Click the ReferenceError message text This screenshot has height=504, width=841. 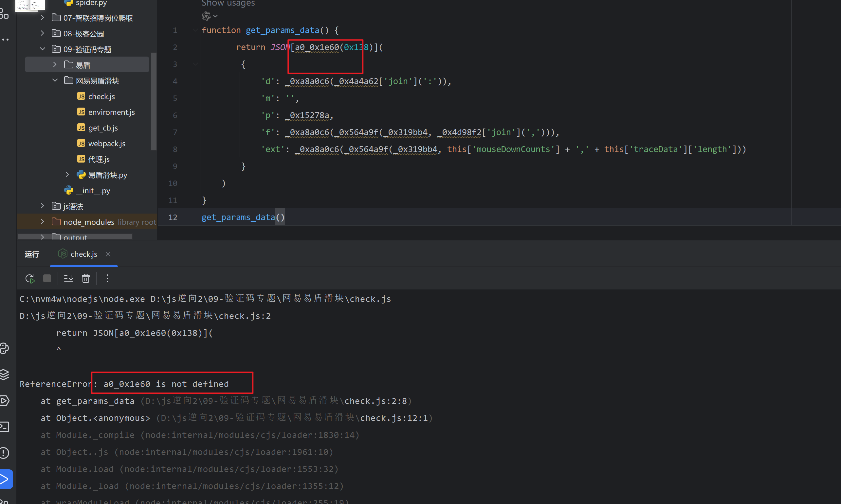[x=124, y=384]
